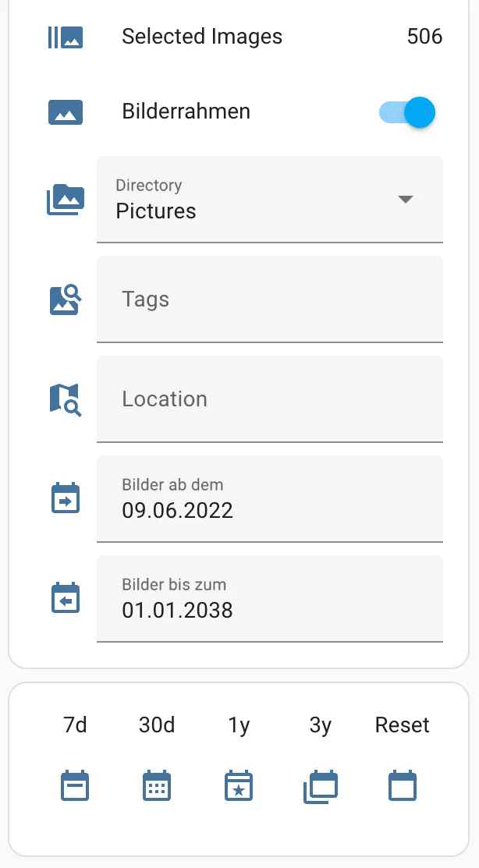Viewport: 479px width, 868px height.
Task: Open the Pictures directory selector
Action: [270, 200]
